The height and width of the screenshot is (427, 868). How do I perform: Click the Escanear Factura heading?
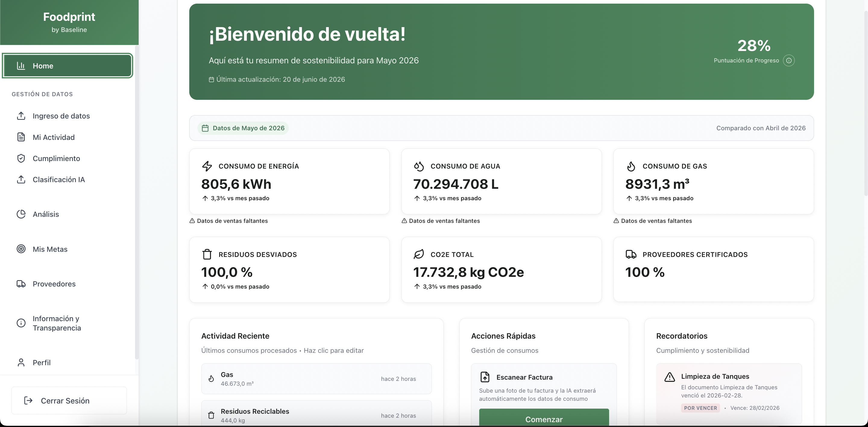point(524,377)
